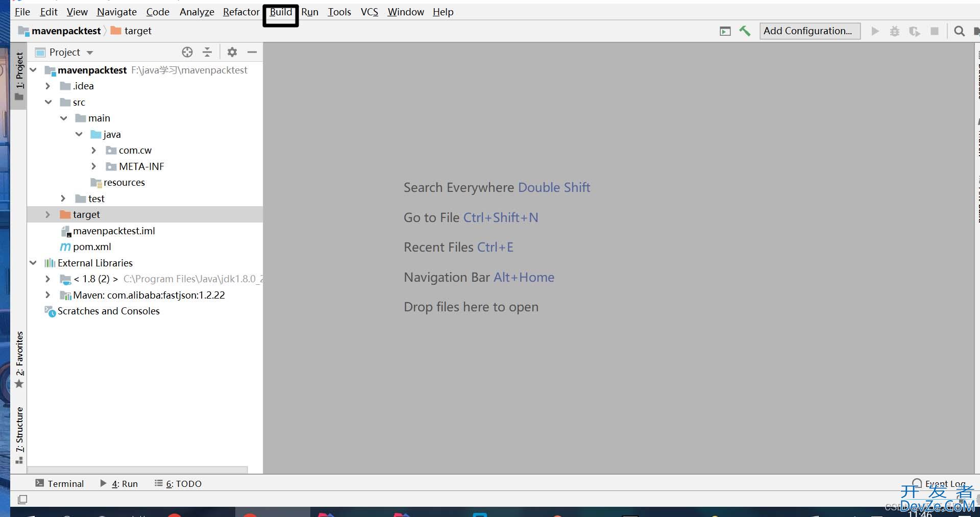Viewport: 980px width, 517px height.
Task: Click the Run with Coverage icon
Action: (x=914, y=31)
